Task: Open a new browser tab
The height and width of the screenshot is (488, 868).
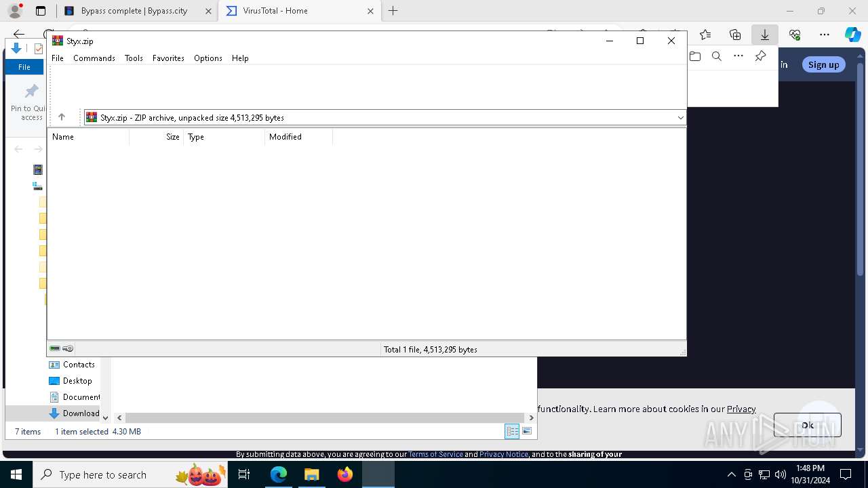Action: coord(393,11)
